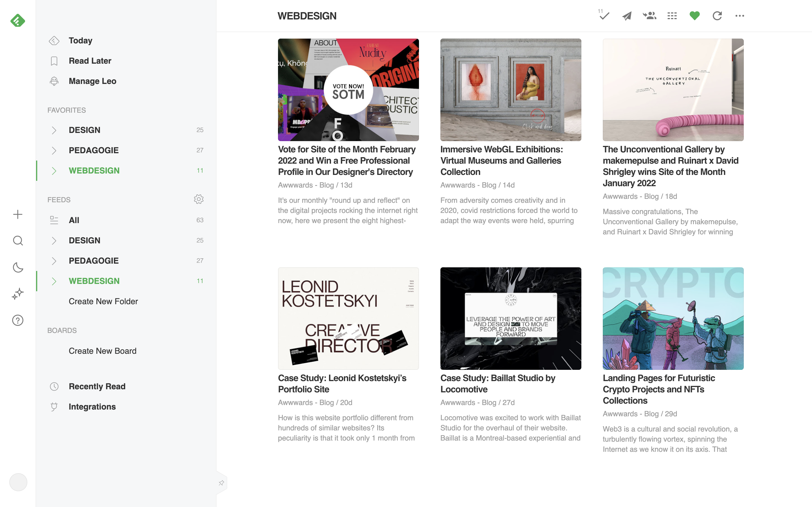Open the Today section

coord(80,41)
